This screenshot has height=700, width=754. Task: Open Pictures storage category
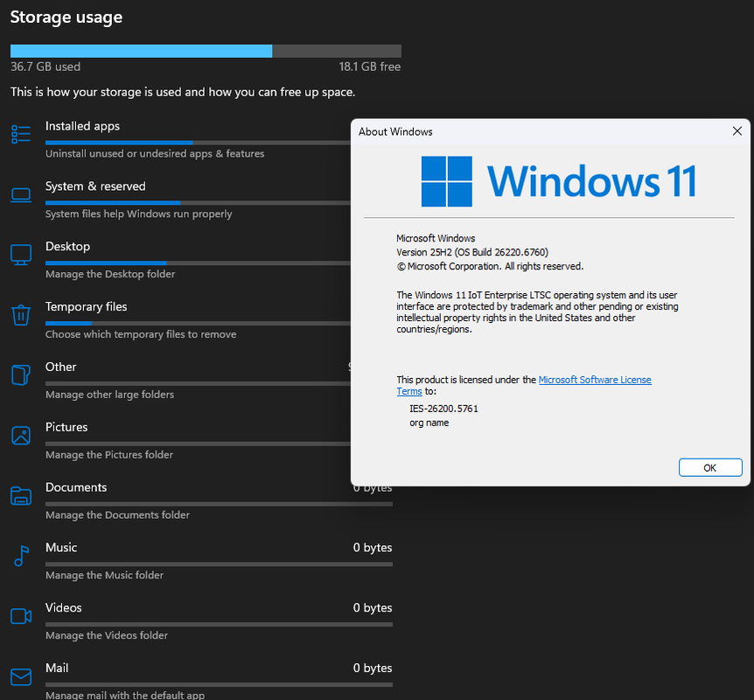point(202,440)
